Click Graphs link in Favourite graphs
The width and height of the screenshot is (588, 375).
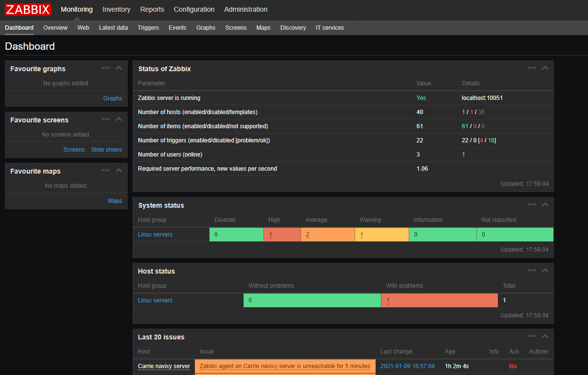[113, 99]
